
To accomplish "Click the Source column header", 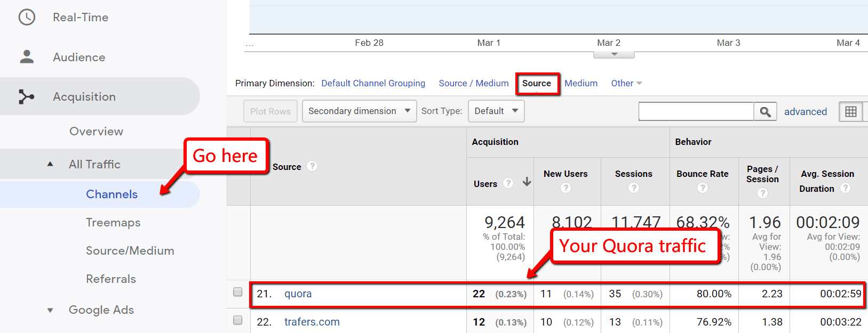I will tap(287, 167).
